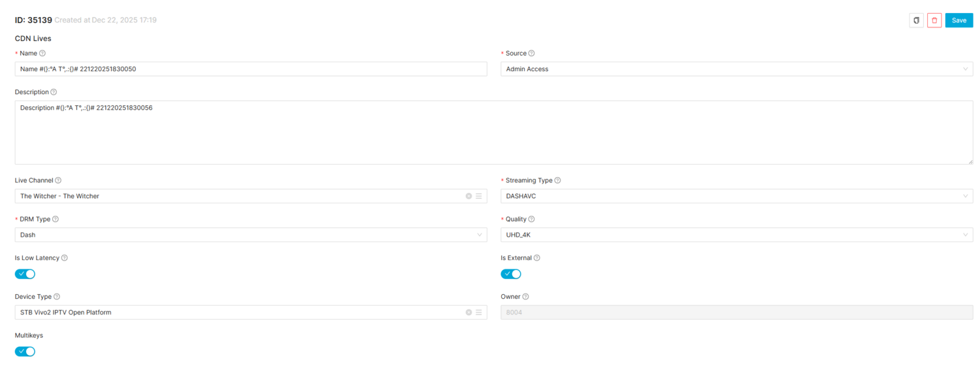Click inside the Description text area
Viewport: 980px width, 370px height.
pos(493,133)
